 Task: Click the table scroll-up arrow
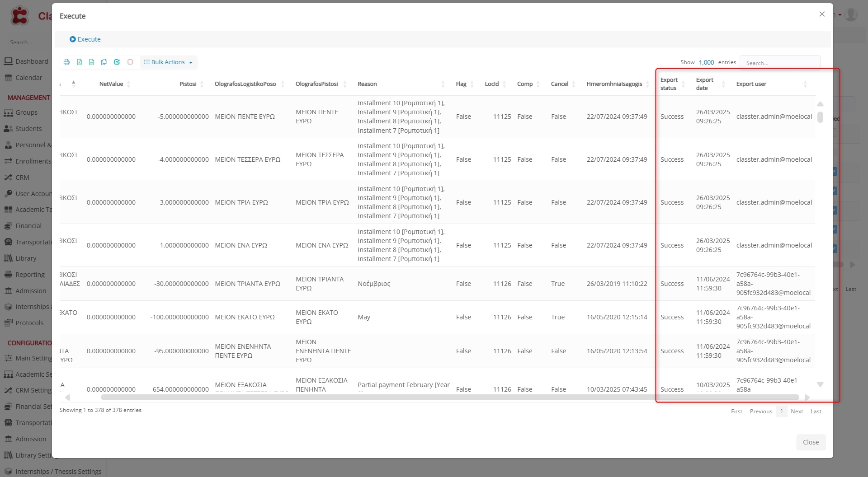pyautogui.click(x=820, y=104)
